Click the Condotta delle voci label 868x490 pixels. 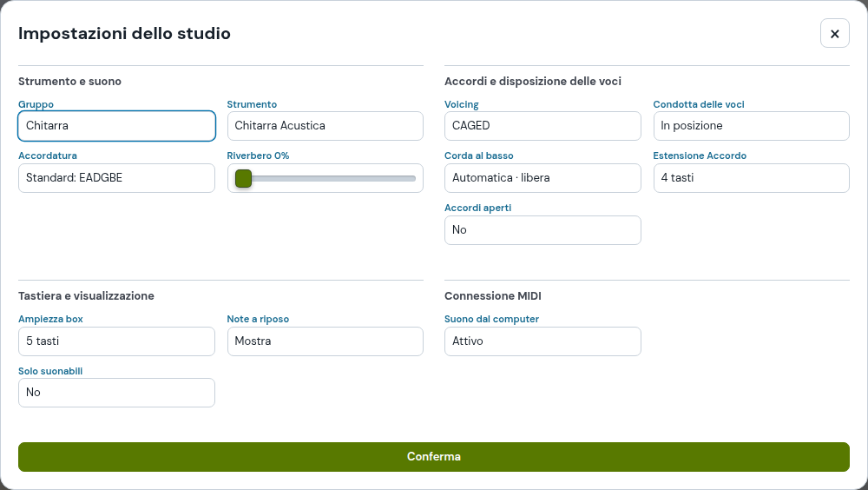tap(699, 104)
